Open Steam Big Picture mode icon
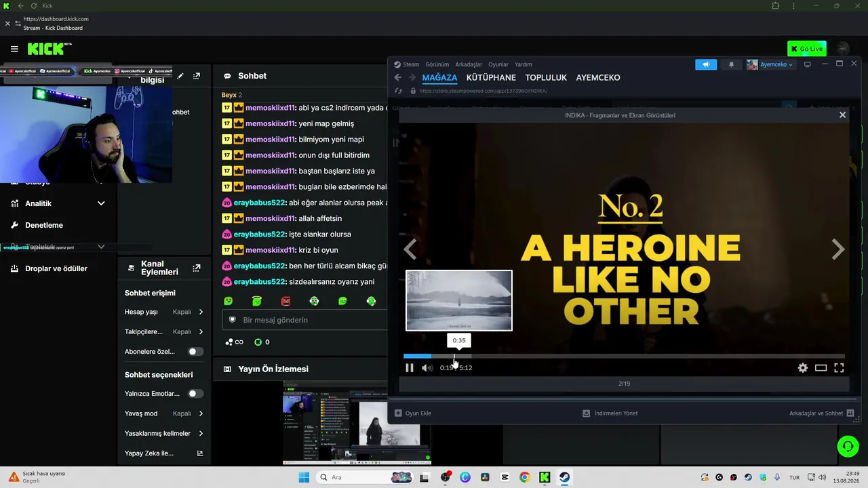 coord(807,64)
